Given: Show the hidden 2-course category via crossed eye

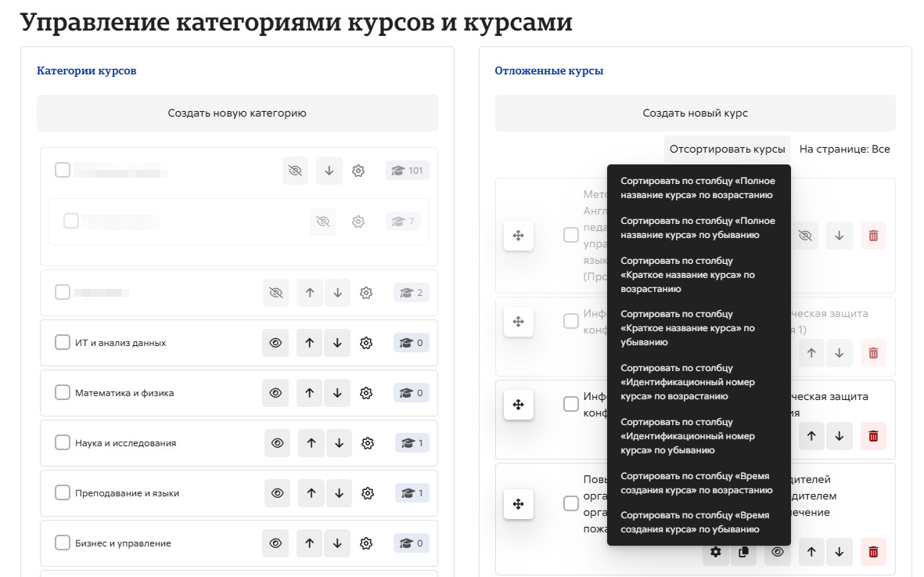Looking at the screenshot, I should tap(275, 293).
